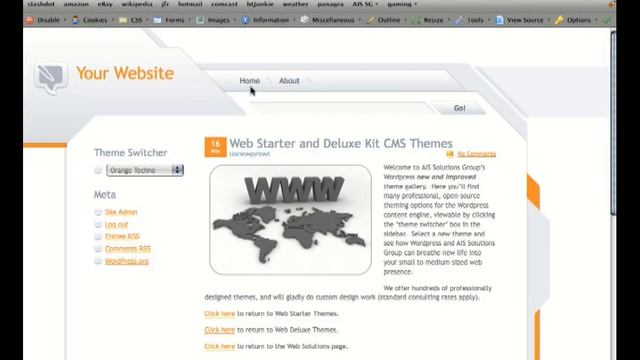
Task: Click the orange date badge showing 16
Action: pos(216,147)
